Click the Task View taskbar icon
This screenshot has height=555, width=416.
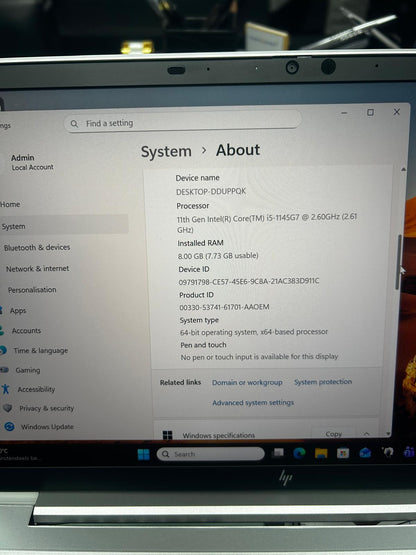coord(278,453)
